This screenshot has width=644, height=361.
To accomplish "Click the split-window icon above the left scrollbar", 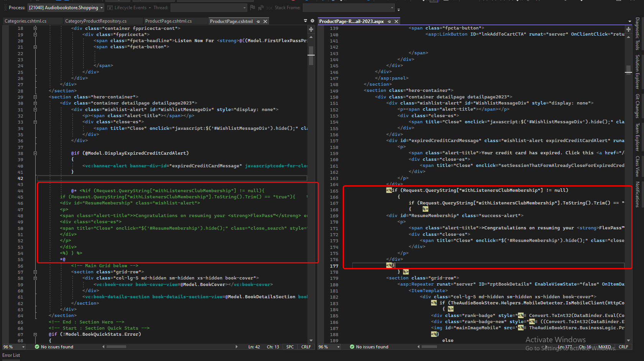I will (x=311, y=29).
